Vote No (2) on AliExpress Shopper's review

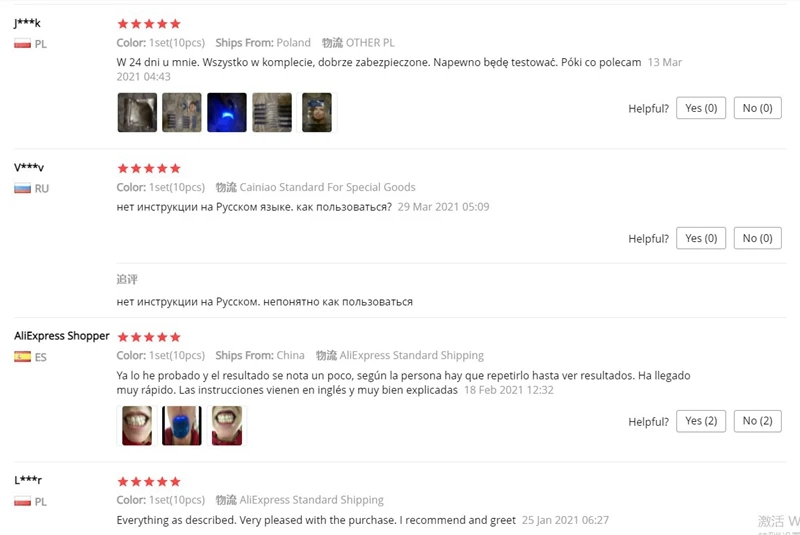[758, 421]
